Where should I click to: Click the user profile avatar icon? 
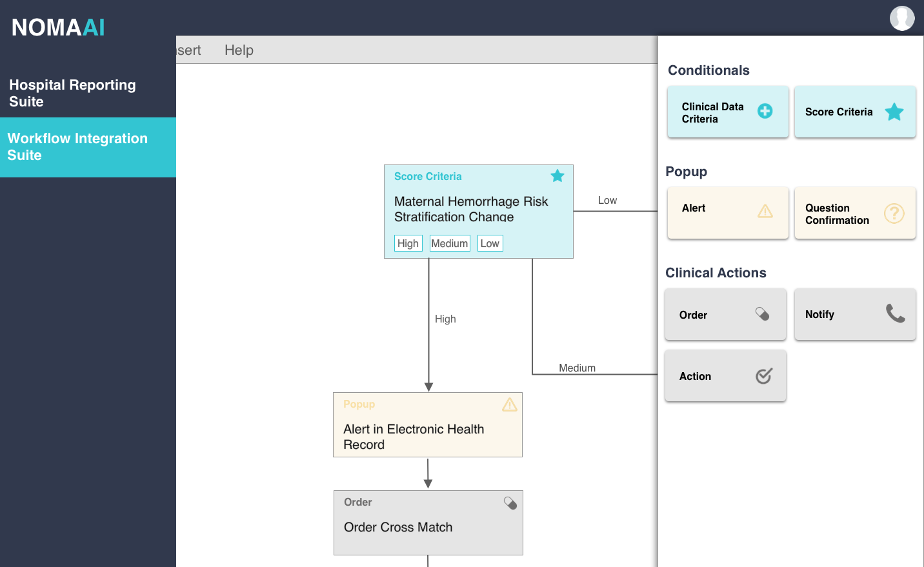click(901, 18)
